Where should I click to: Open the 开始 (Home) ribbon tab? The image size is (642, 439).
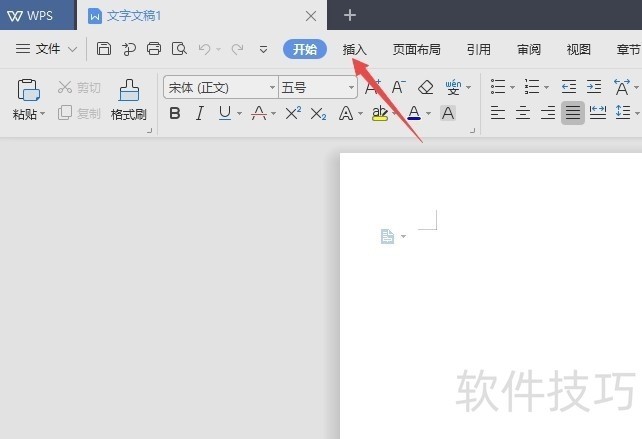click(x=305, y=50)
